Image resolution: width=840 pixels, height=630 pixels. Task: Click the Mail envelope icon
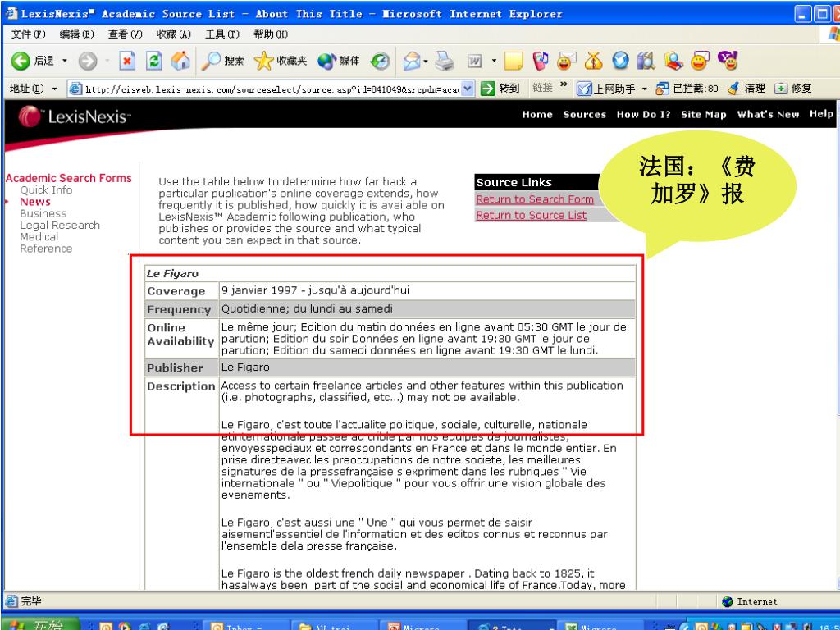pos(412,61)
